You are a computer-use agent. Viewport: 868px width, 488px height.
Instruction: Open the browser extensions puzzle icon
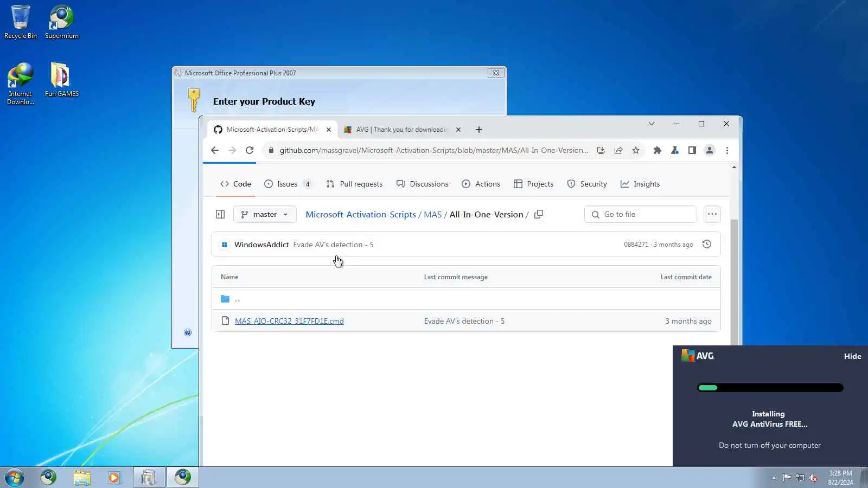(x=658, y=151)
